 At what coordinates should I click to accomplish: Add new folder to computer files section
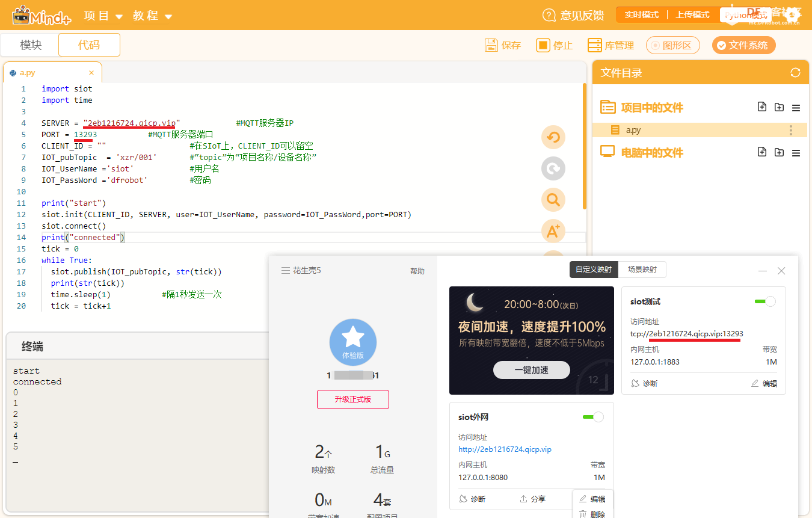[779, 152]
